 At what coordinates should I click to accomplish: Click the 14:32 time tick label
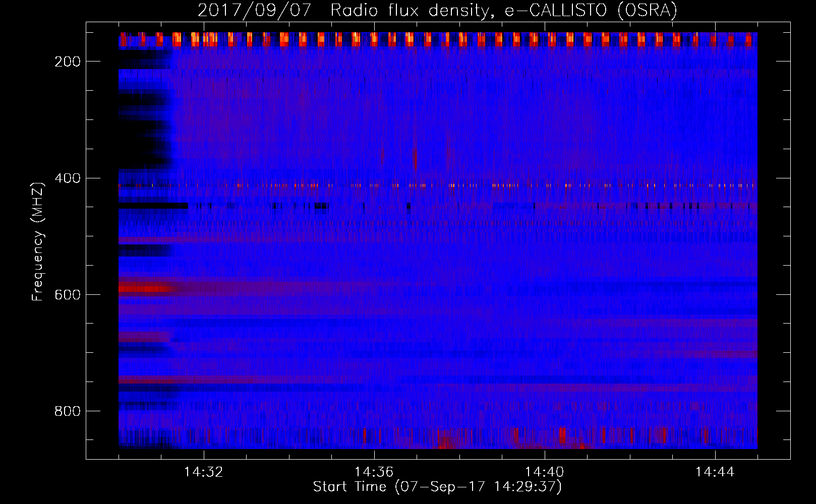(x=204, y=472)
